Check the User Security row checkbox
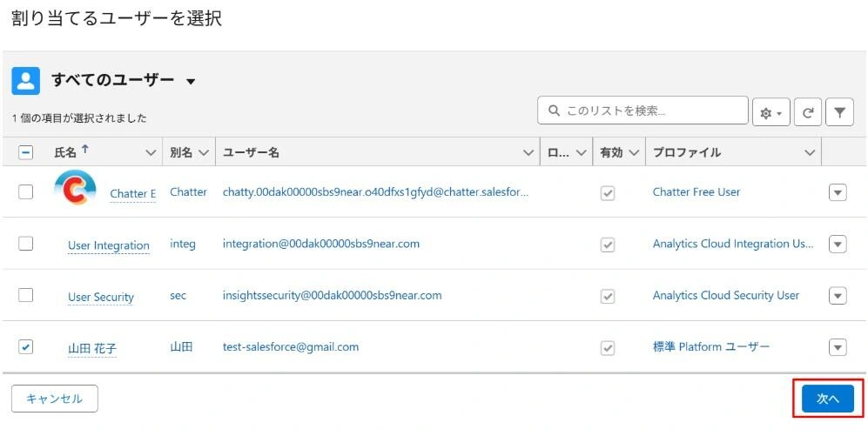The height and width of the screenshot is (436, 868). click(25, 295)
